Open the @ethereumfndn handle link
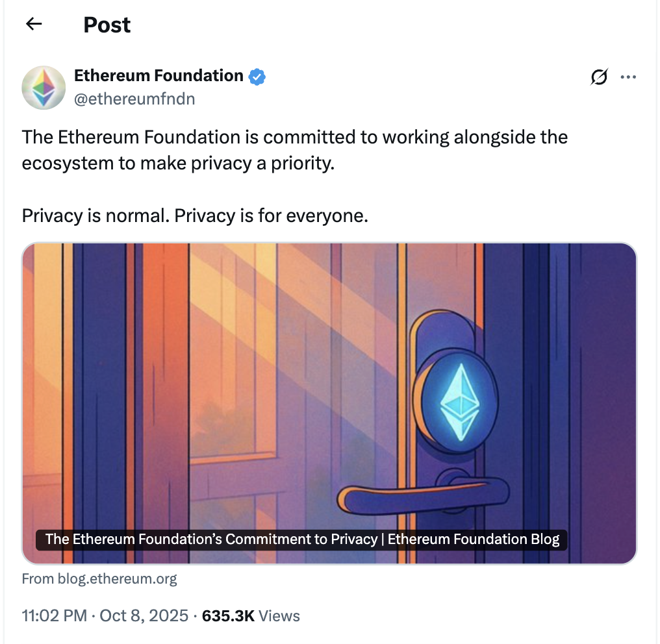Screen dimensions: 660x644 (134, 99)
